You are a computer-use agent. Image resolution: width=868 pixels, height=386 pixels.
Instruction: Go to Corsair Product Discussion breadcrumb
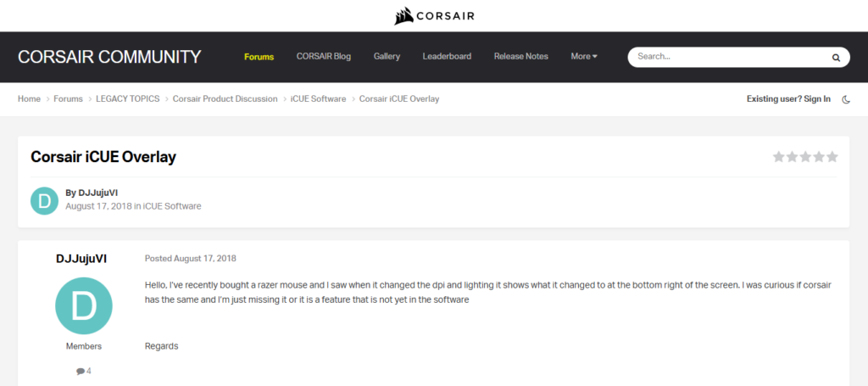[x=225, y=99]
